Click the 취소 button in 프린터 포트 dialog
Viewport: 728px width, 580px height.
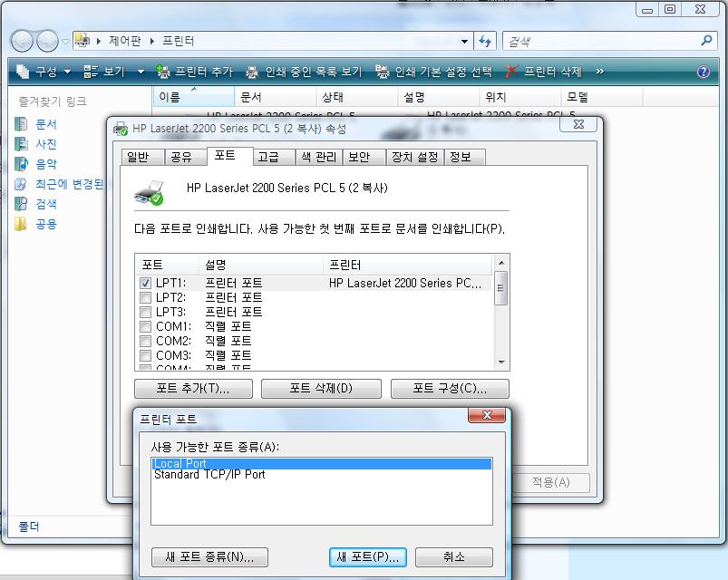click(x=453, y=556)
